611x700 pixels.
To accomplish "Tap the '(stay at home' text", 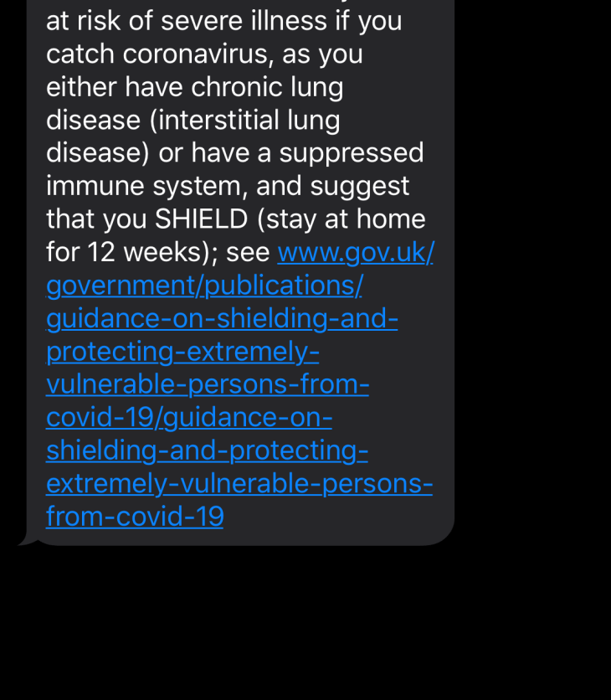I will coord(341,219).
